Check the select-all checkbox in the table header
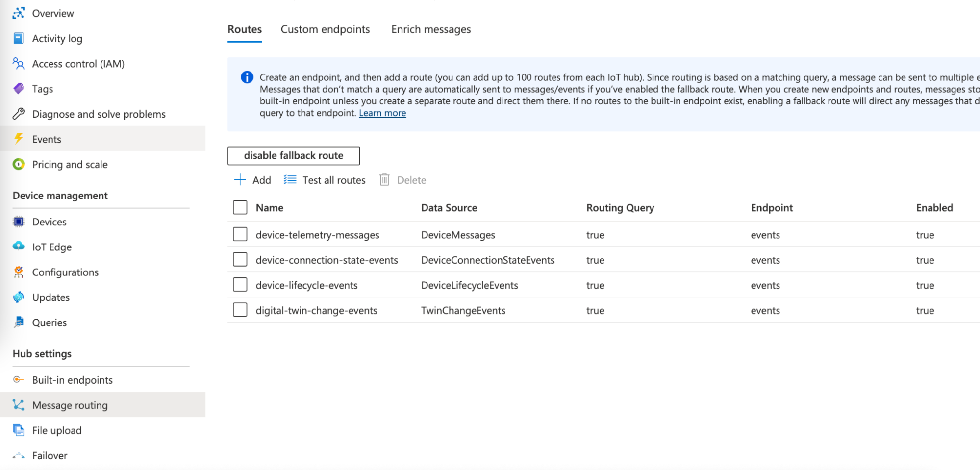Viewport: 980px width, 470px height. (240, 207)
